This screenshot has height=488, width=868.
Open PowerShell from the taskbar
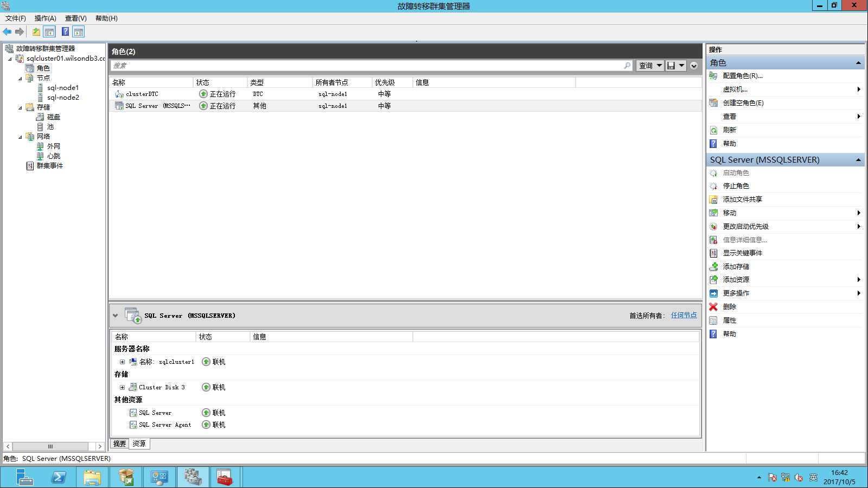tap(58, 478)
